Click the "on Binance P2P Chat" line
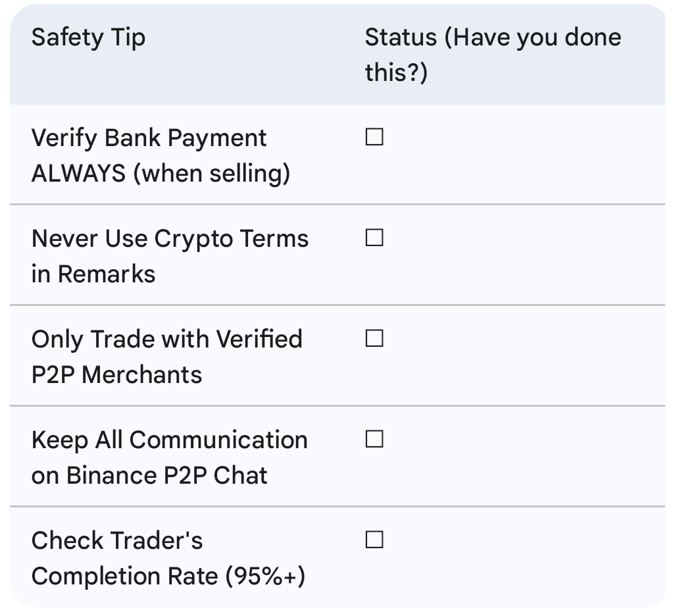 (x=149, y=476)
